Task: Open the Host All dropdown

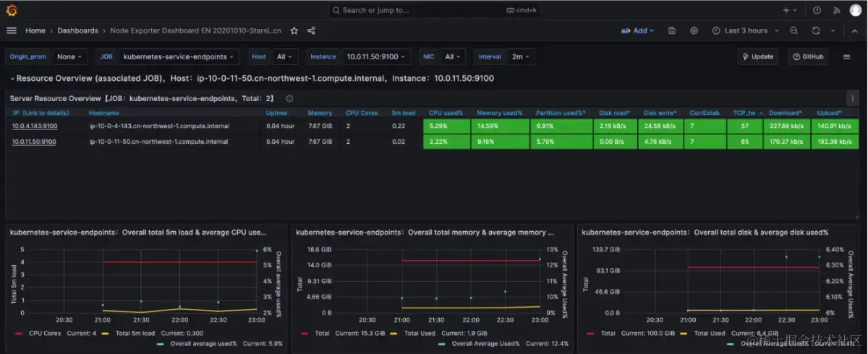Action: pos(284,56)
